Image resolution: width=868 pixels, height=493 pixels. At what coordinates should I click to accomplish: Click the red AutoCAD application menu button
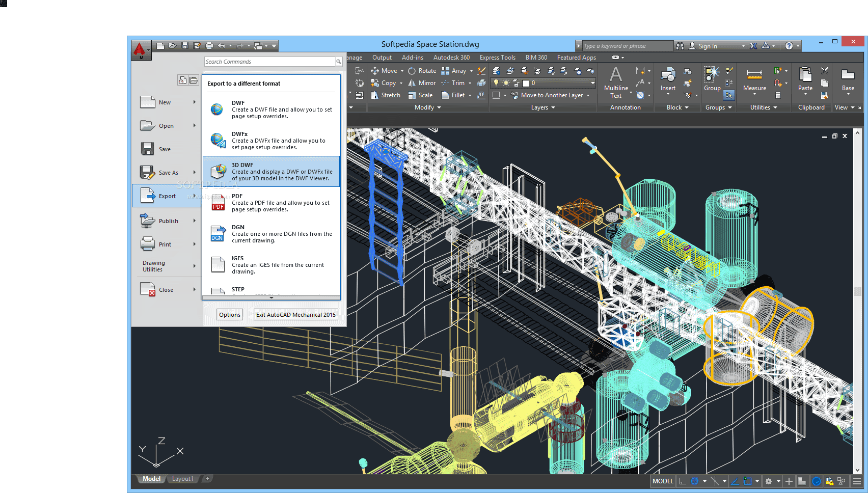pos(141,50)
